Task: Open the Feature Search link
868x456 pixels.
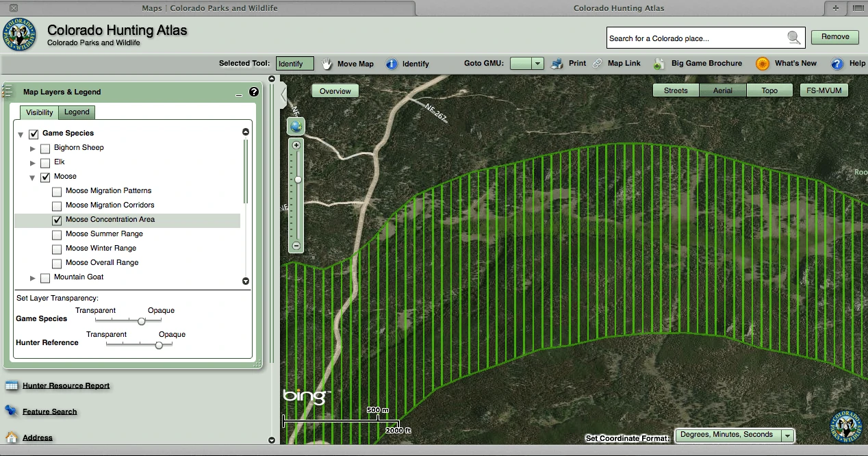Action: [49, 412]
